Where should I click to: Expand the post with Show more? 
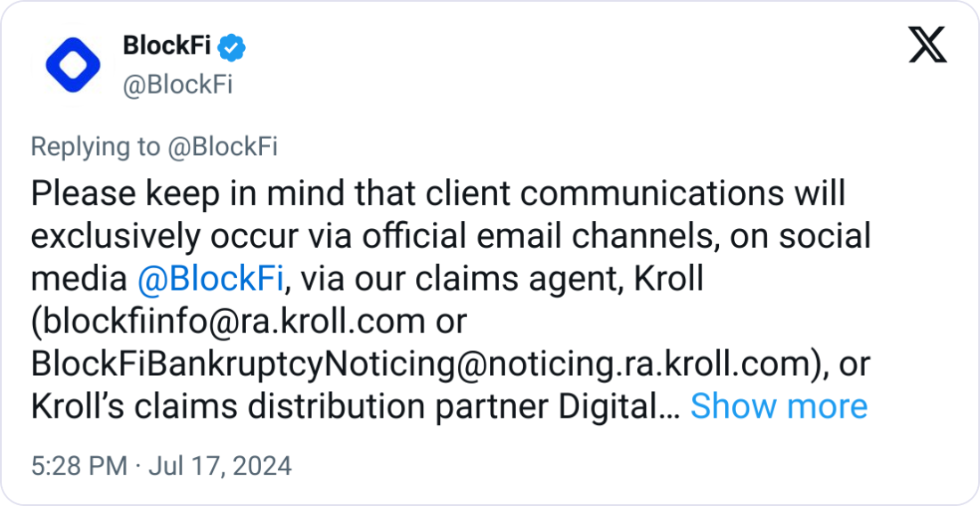[779, 406]
